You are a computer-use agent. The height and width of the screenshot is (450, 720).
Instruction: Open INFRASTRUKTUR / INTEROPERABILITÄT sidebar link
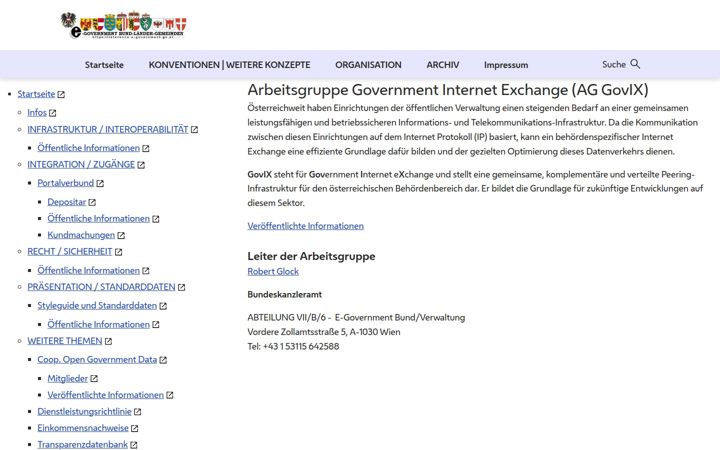click(107, 129)
